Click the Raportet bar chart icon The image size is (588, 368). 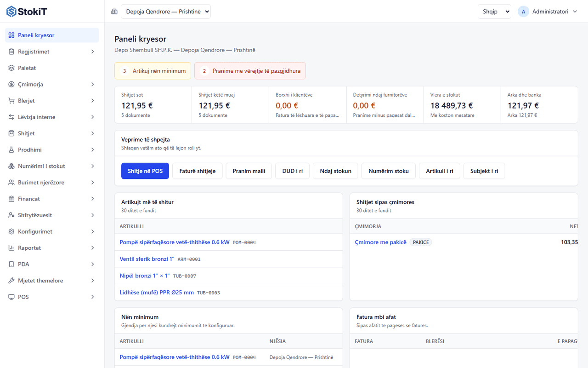(x=11, y=248)
